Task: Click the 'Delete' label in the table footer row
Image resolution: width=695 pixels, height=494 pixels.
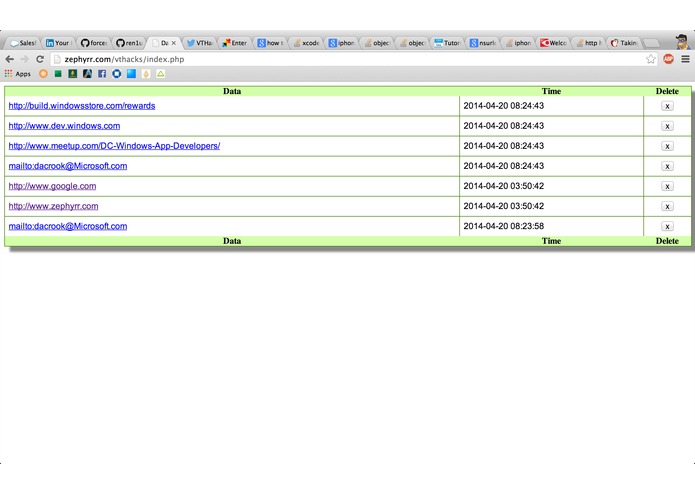Action: [x=667, y=241]
